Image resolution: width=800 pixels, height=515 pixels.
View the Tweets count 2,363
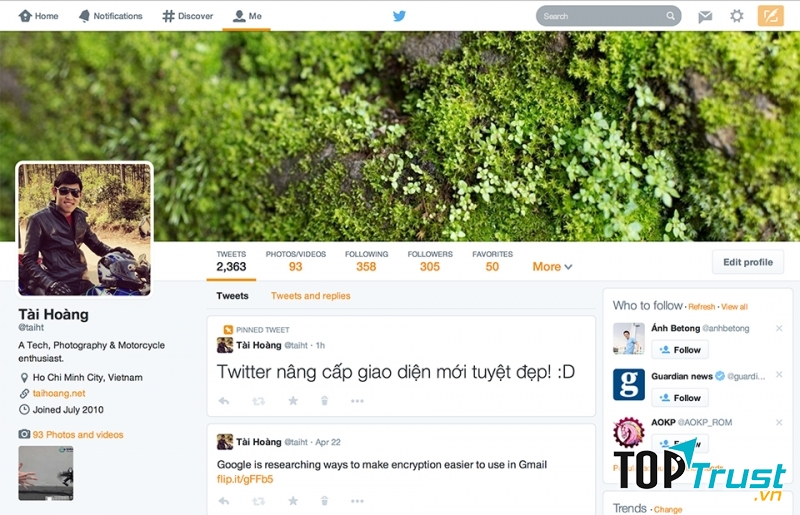[231, 261]
